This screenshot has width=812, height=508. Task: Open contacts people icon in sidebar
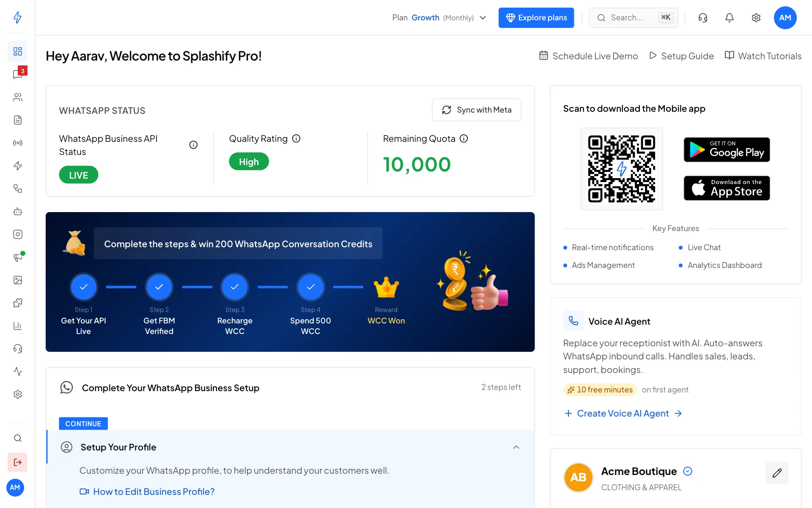click(x=17, y=97)
